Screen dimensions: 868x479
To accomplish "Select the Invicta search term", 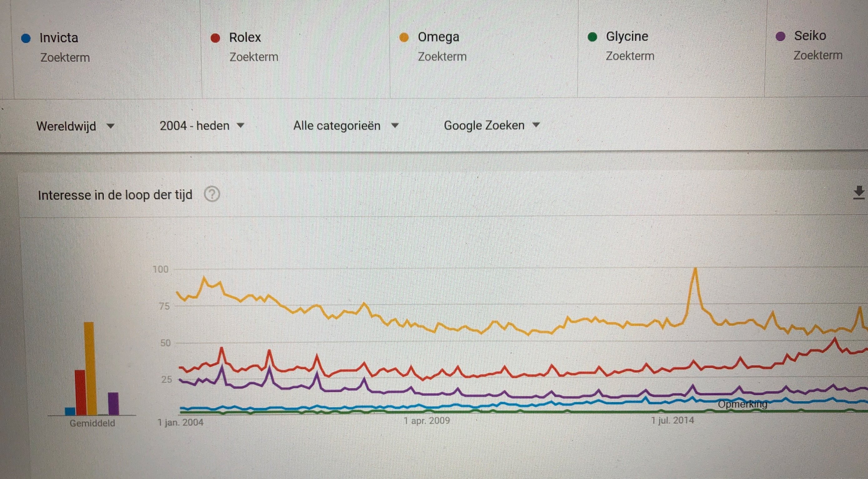I will click(59, 38).
